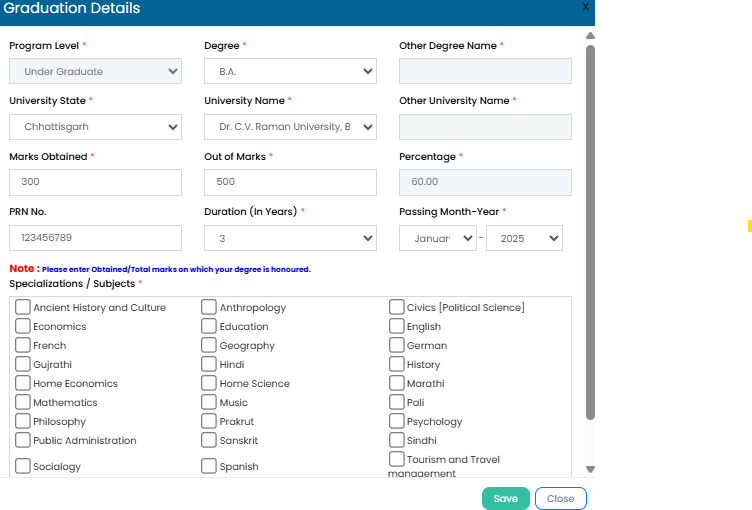Screen dimensions: 752x510
Task: Click the Marks Obtained field
Action: pyautogui.click(x=95, y=182)
